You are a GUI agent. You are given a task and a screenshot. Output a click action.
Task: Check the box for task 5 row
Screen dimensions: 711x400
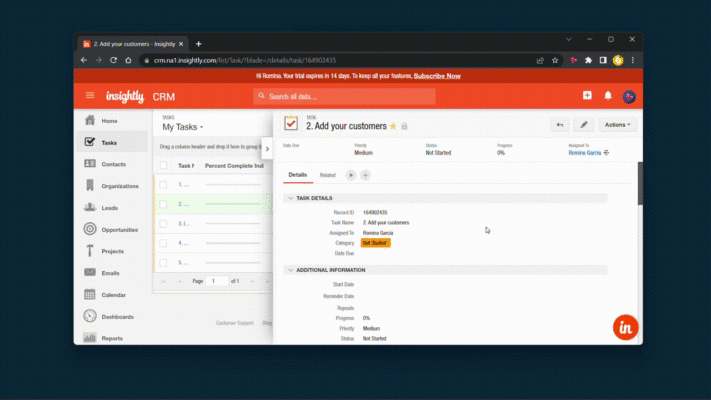tap(163, 263)
